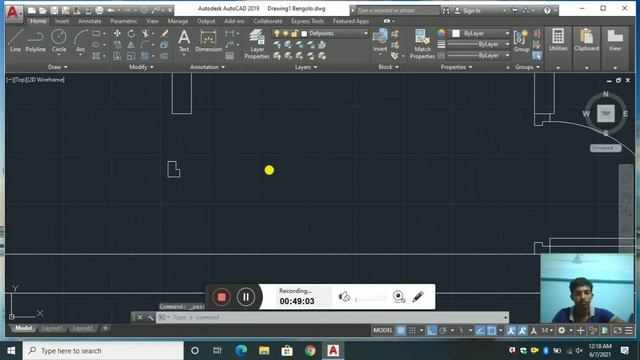The image size is (640, 360).
Task: Expand the Properties panel
Action: (456, 67)
